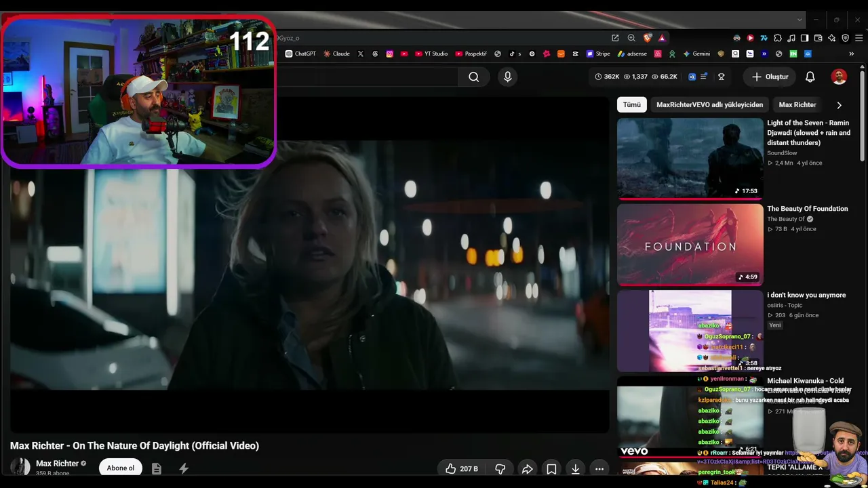Toggle the browser sidebar panel icon
This screenshot has height=488, width=868.
(804, 38)
